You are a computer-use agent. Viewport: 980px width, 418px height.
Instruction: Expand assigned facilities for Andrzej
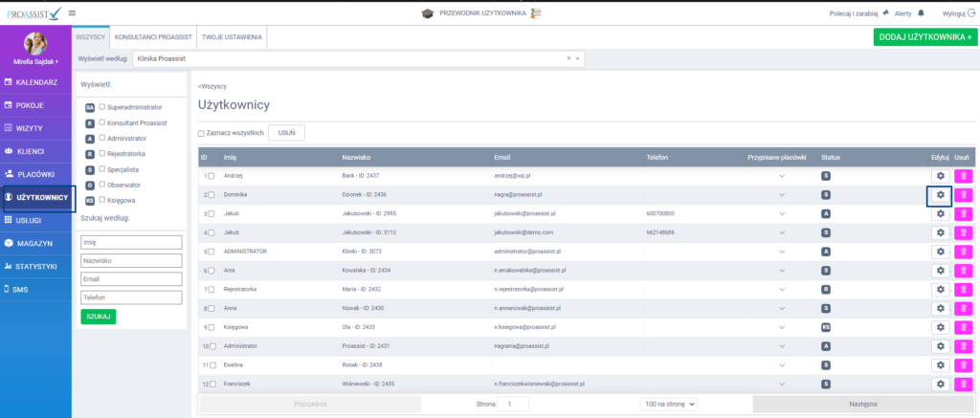click(781, 176)
